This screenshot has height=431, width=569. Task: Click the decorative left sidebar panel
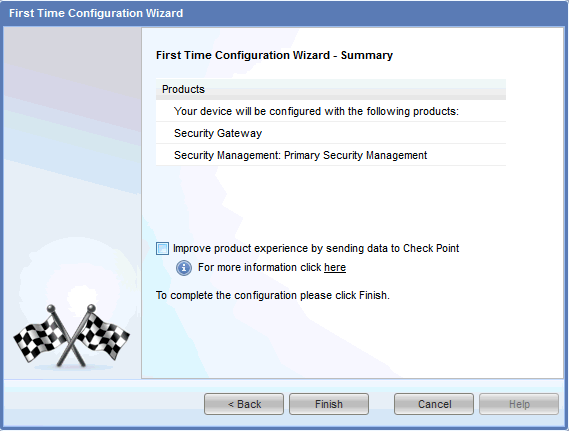[72, 203]
